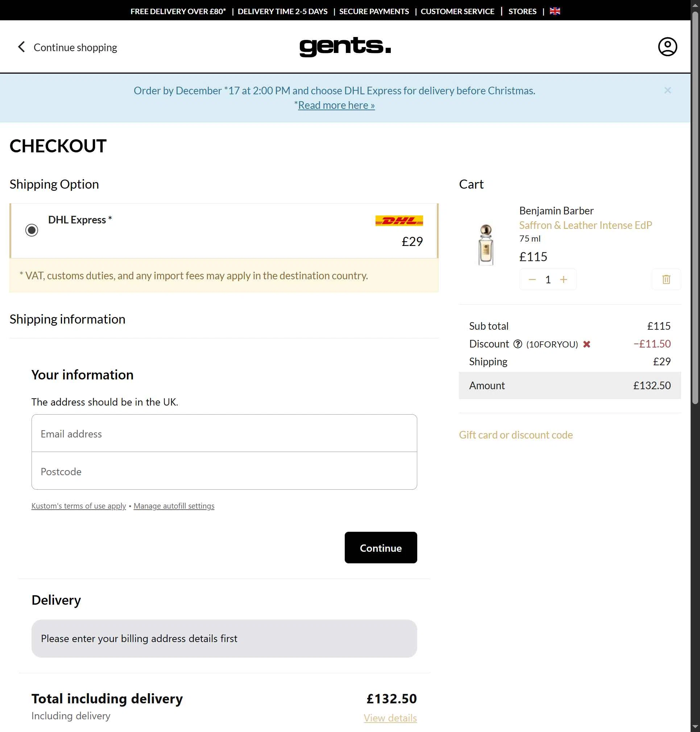Open the account profile icon
700x732 pixels.
(668, 46)
